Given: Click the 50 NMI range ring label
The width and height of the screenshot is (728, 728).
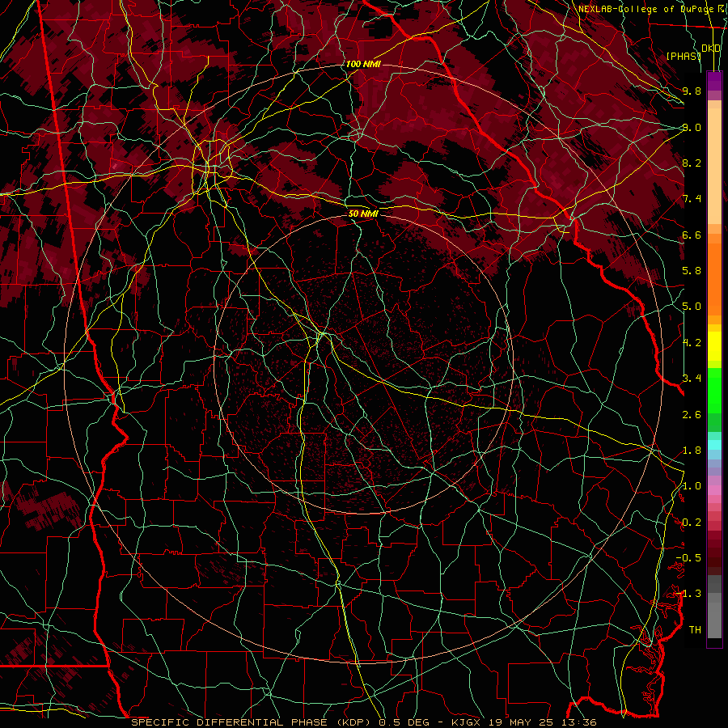Looking at the screenshot, I should tap(363, 214).
